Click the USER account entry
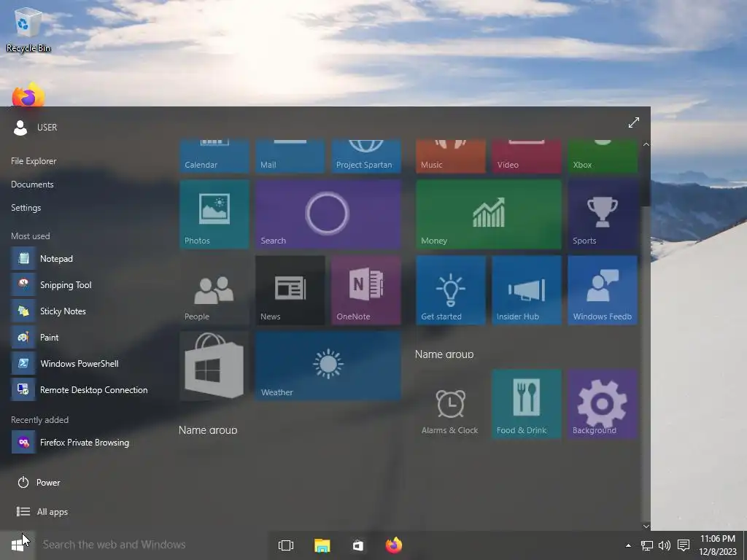The width and height of the screenshot is (747, 560). [35, 127]
